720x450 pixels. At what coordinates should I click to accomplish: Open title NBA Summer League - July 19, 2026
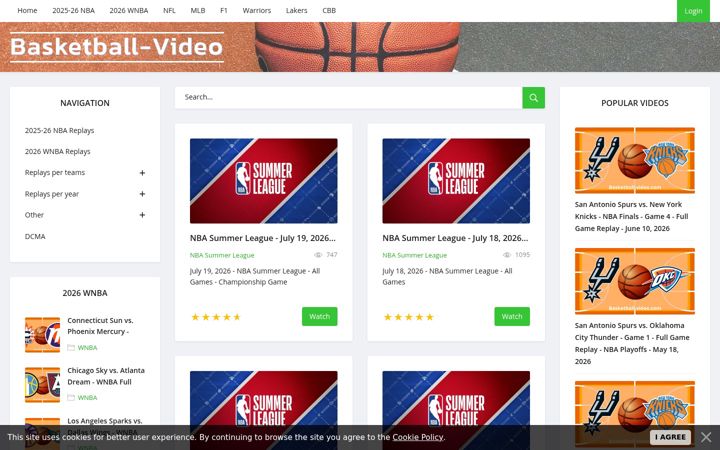(x=263, y=238)
